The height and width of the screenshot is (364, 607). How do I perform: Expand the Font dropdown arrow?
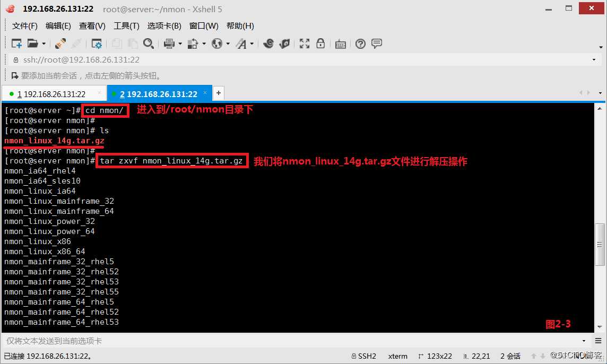252,44
